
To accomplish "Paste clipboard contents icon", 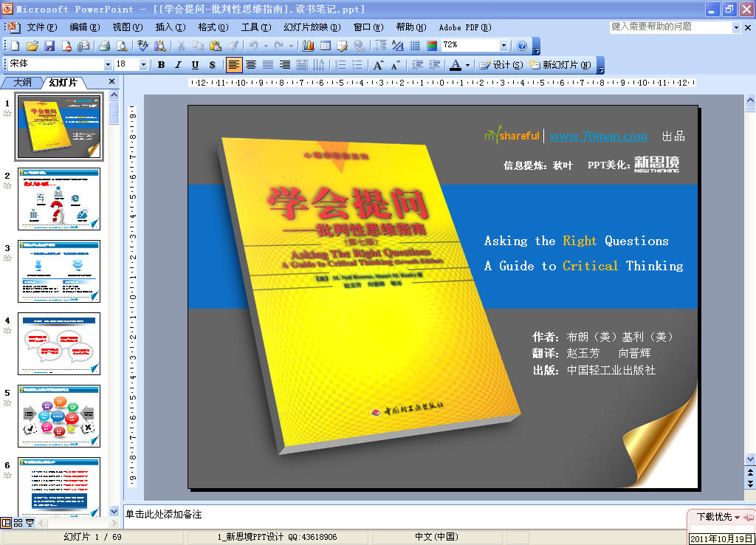I will 216,46.
